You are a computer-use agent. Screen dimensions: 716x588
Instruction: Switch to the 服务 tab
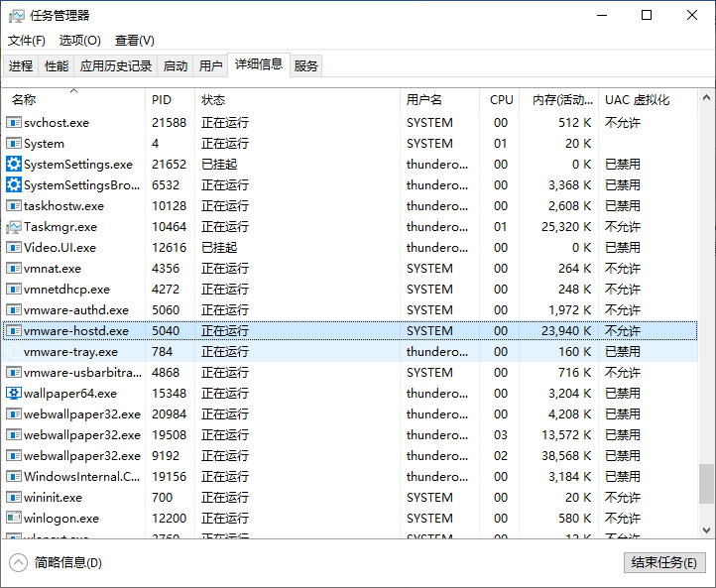coord(306,66)
